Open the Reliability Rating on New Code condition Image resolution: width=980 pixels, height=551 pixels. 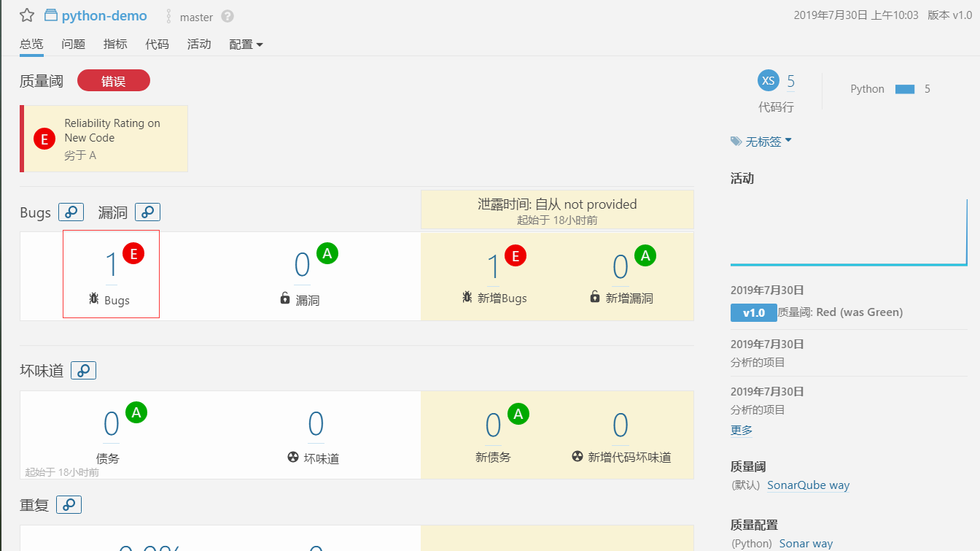point(104,139)
